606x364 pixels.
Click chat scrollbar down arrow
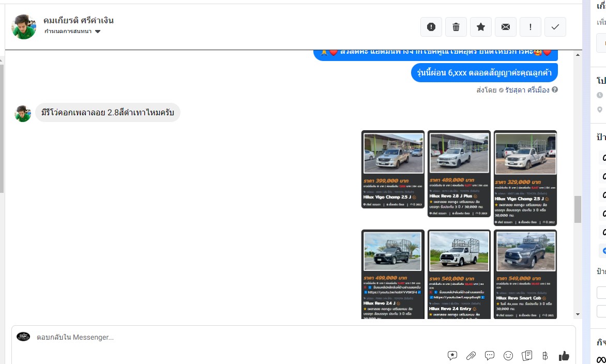[578, 314]
